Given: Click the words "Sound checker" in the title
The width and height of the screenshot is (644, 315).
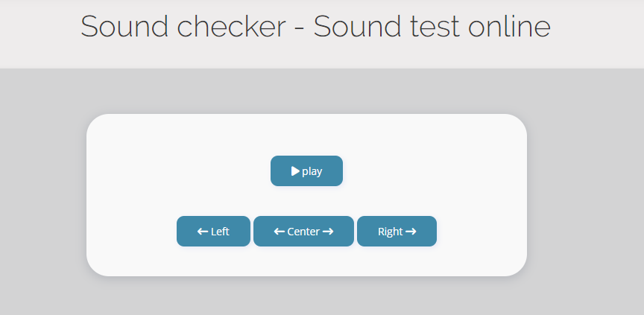Looking at the screenshot, I should [183, 27].
